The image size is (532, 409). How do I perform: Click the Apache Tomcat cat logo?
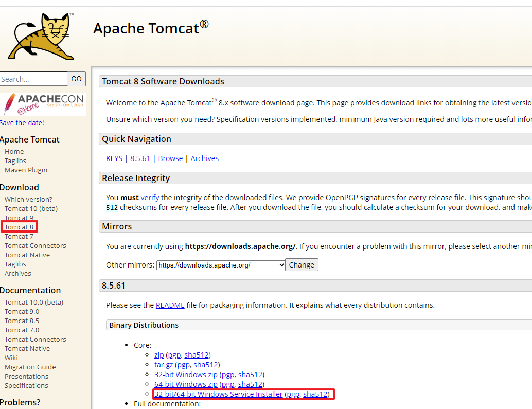click(x=41, y=37)
